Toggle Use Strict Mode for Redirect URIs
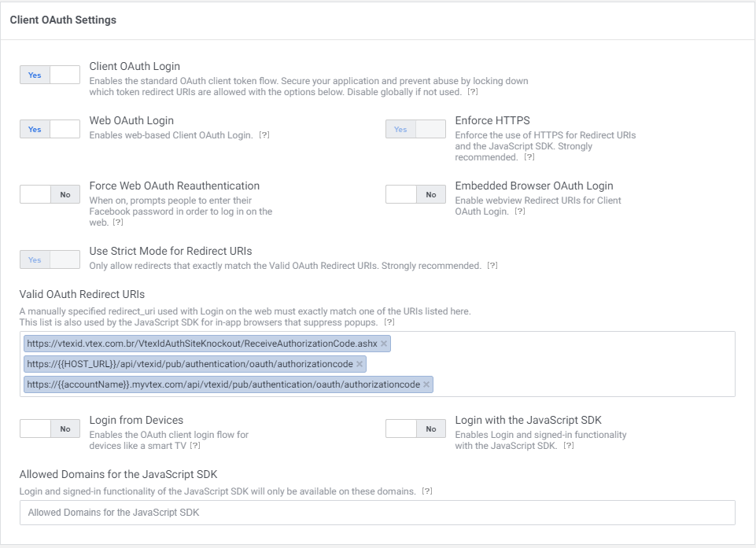 click(50, 259)
